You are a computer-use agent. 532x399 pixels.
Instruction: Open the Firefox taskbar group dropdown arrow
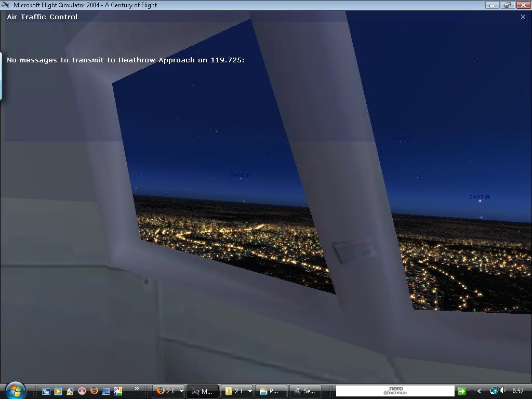(x=181, y=391)
